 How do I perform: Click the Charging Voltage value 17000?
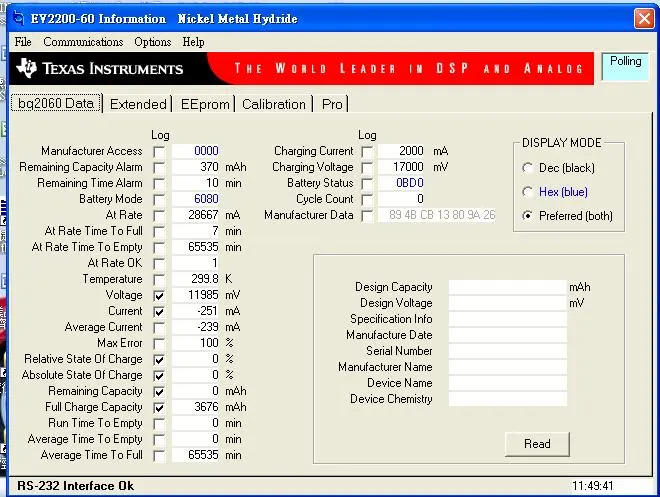402,167
